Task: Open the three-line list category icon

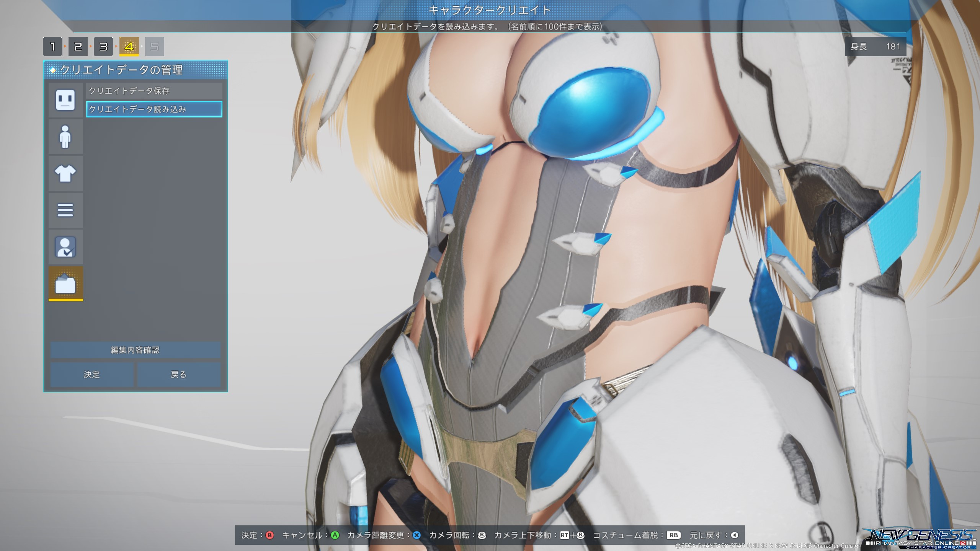Action: 65,210
